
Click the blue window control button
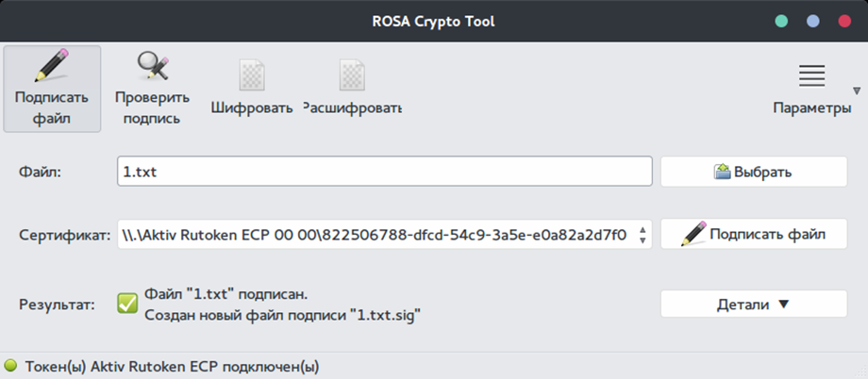[x=812, y=22]
